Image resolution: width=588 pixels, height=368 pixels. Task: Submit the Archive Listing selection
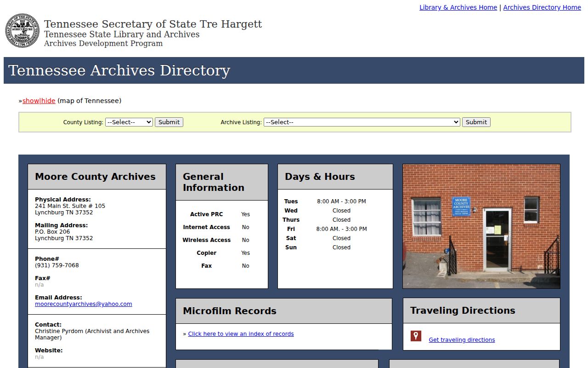point(476,122)
